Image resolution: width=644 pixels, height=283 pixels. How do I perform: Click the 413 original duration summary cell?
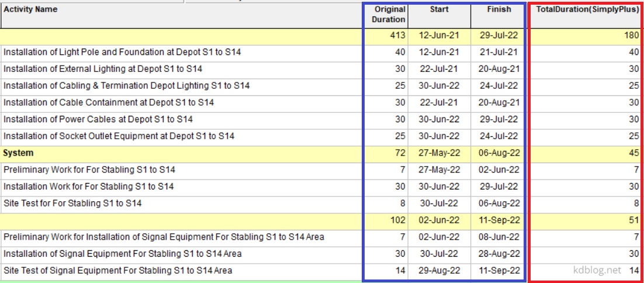click(397, 36)
